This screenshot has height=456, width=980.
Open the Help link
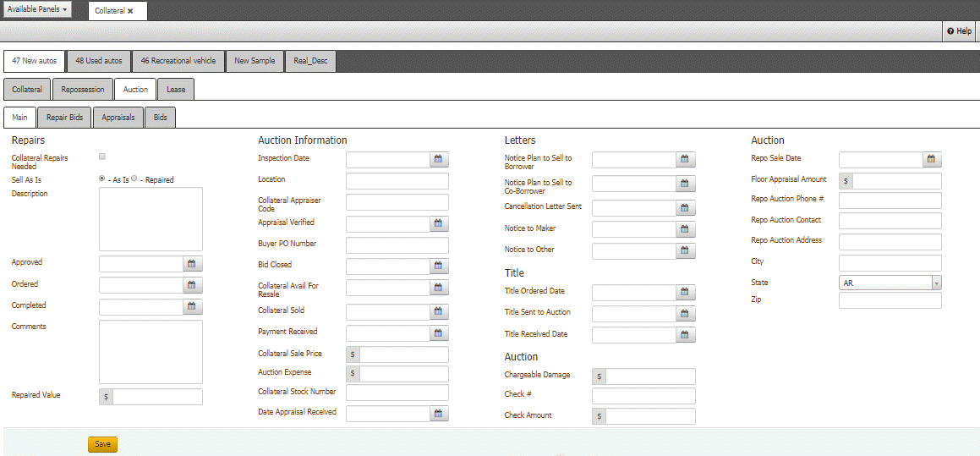coord(960,31)
